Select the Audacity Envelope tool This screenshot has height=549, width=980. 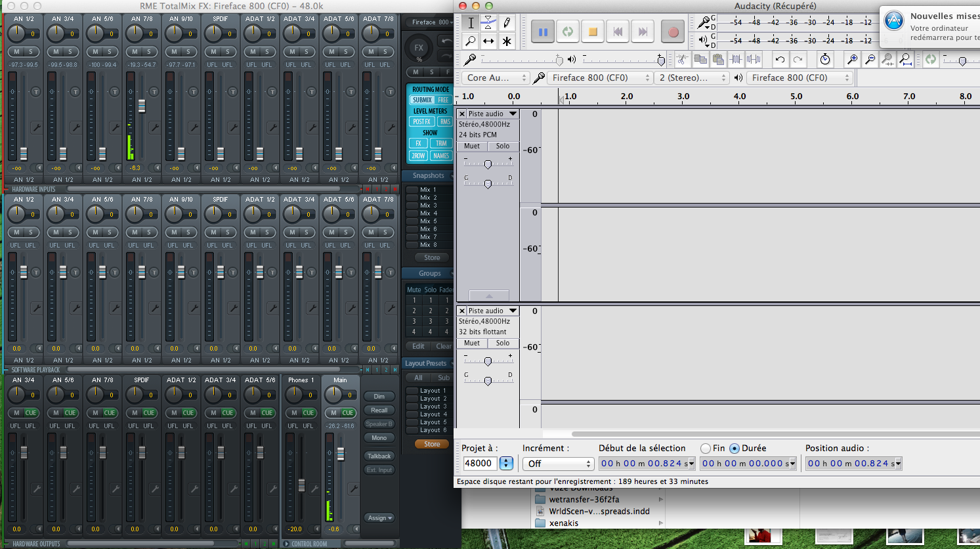coord(488,22)
